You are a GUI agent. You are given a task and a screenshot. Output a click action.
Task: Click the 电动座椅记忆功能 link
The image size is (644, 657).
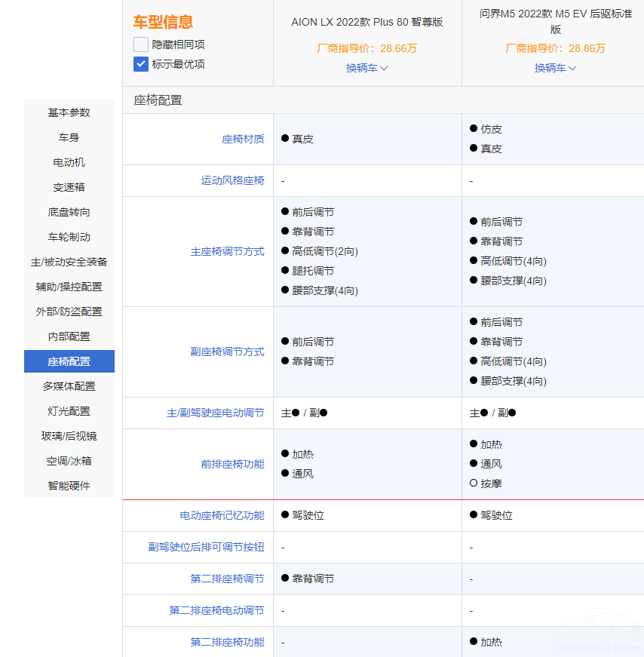[222, 515]
